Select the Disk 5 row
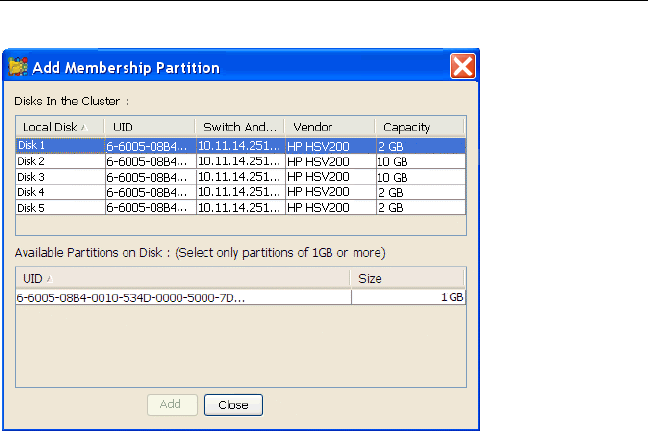The image size is (648, 431). 59,207
